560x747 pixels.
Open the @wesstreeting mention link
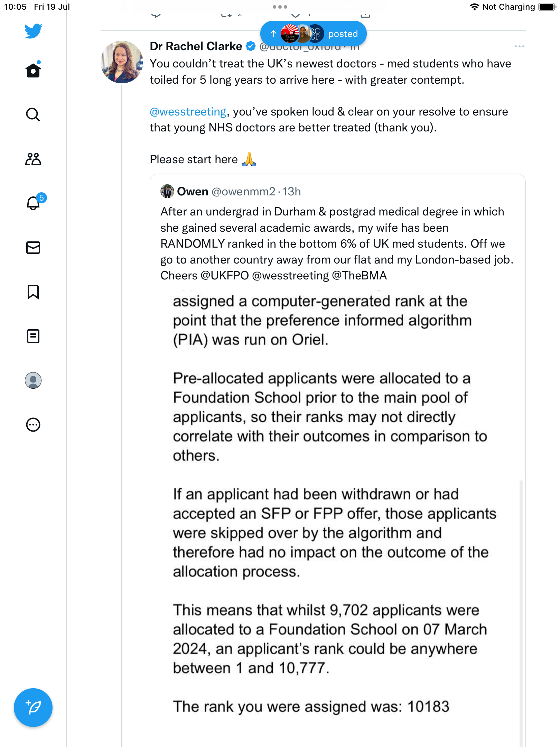[188, 112]
